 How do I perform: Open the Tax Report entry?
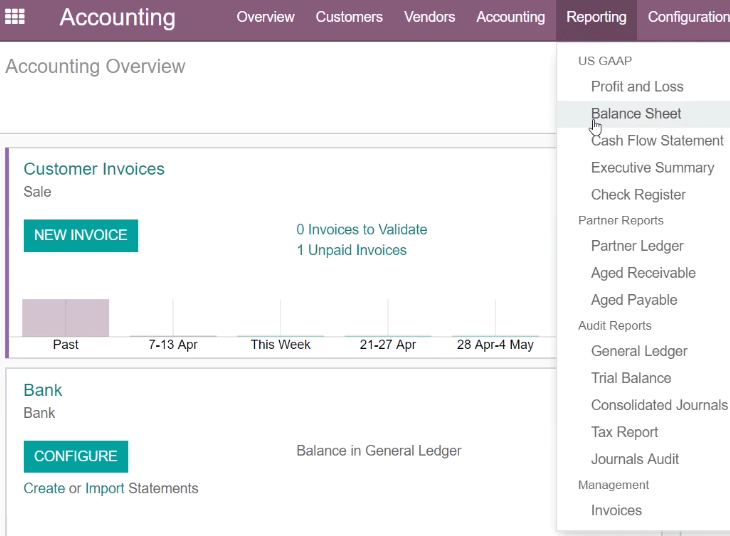(624, 432)
